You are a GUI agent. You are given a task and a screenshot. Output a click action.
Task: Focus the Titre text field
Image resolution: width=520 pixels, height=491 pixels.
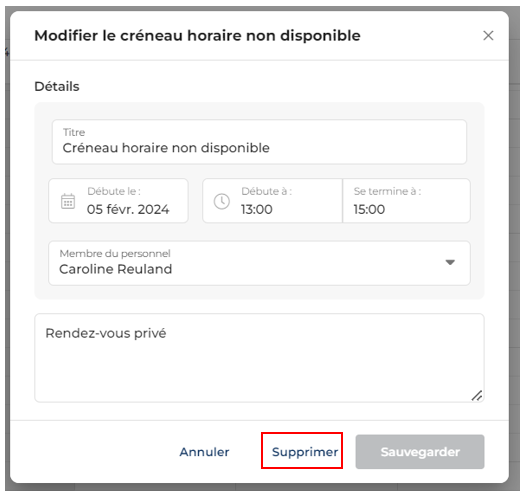259,142
